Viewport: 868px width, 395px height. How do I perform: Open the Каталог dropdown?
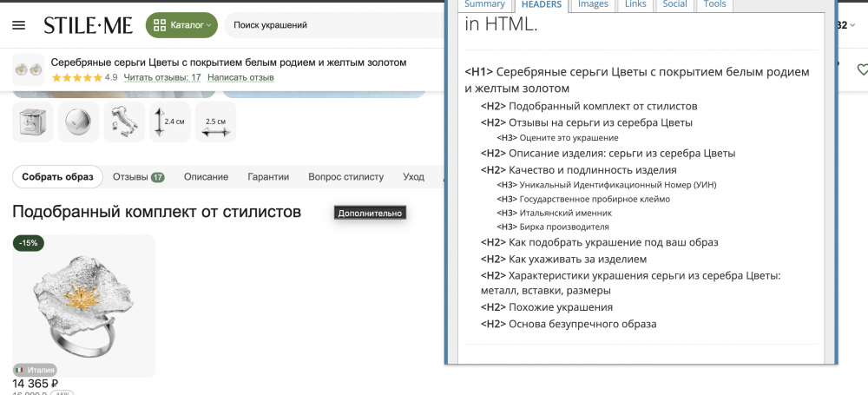[x=181, y=25]
